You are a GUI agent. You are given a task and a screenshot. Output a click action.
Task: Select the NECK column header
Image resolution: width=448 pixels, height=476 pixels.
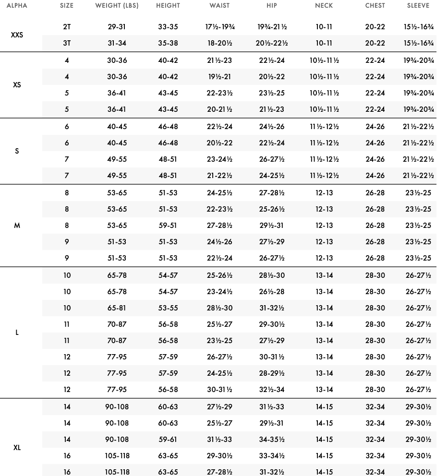324,5
